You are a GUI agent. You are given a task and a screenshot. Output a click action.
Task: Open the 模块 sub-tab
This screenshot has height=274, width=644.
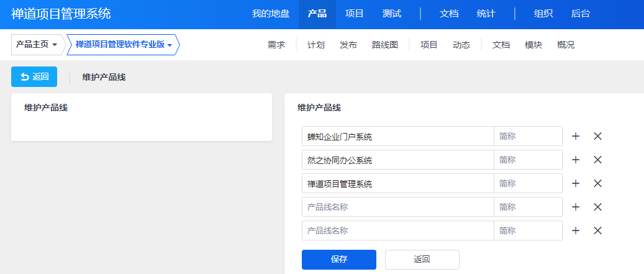[x=533, y=45]
